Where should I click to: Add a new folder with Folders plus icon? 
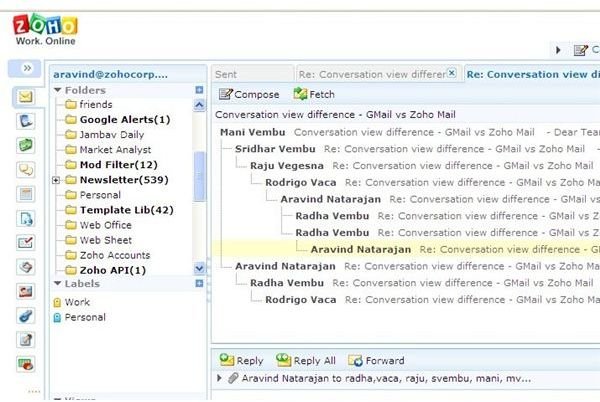[199, 90]
